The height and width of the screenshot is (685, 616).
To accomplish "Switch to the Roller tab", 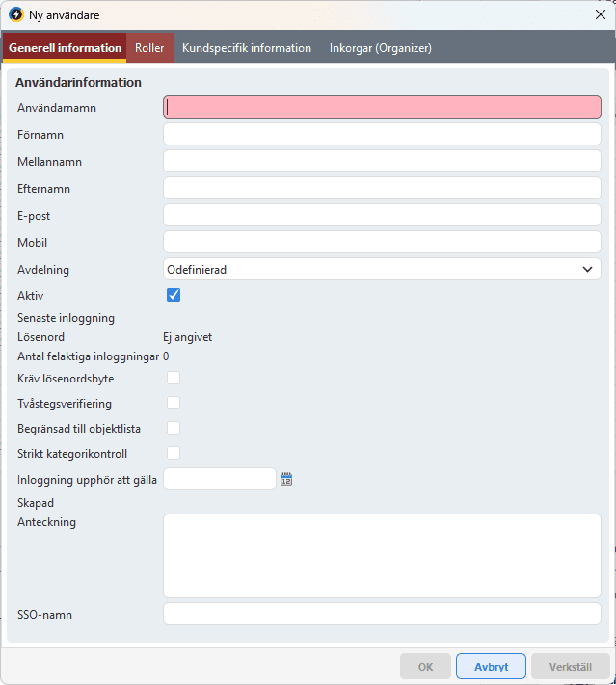I will pos(149,48).
